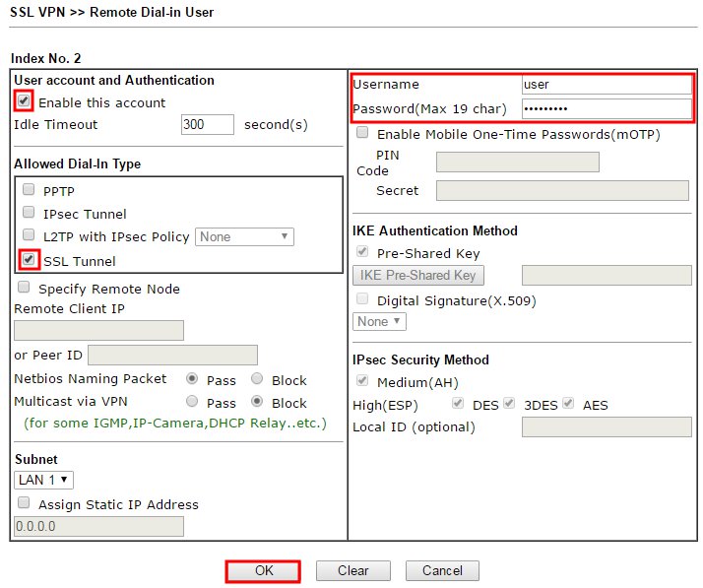Click the Local ID (optional) field
Image resolution: width=703 pixels, height=588 pixels.
607,427
